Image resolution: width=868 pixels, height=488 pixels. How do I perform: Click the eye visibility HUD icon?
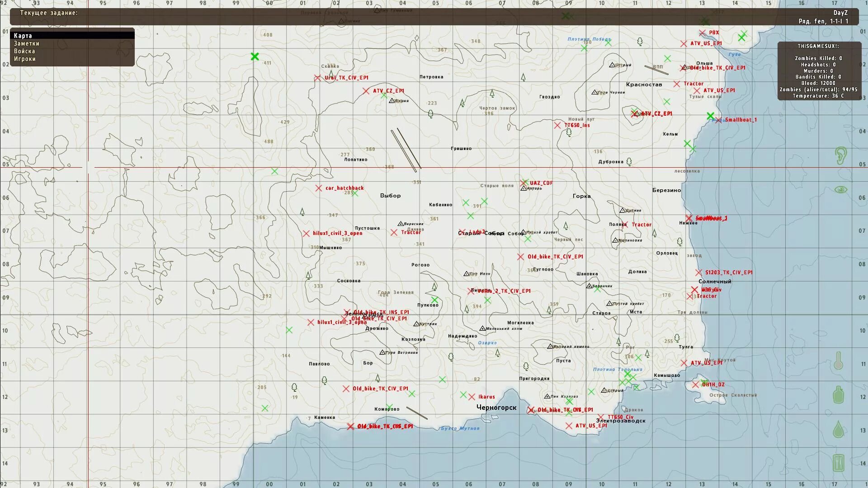pyautogui.click(x=840, y=190)
